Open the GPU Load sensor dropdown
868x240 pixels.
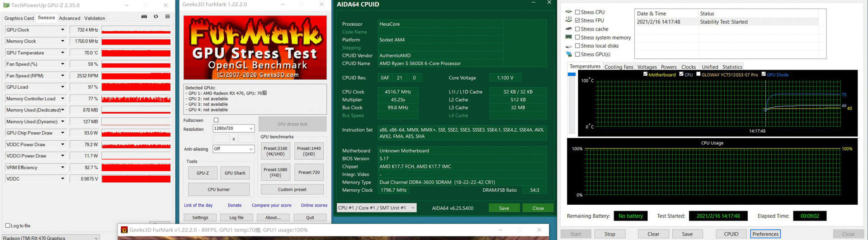click(62, 87)
